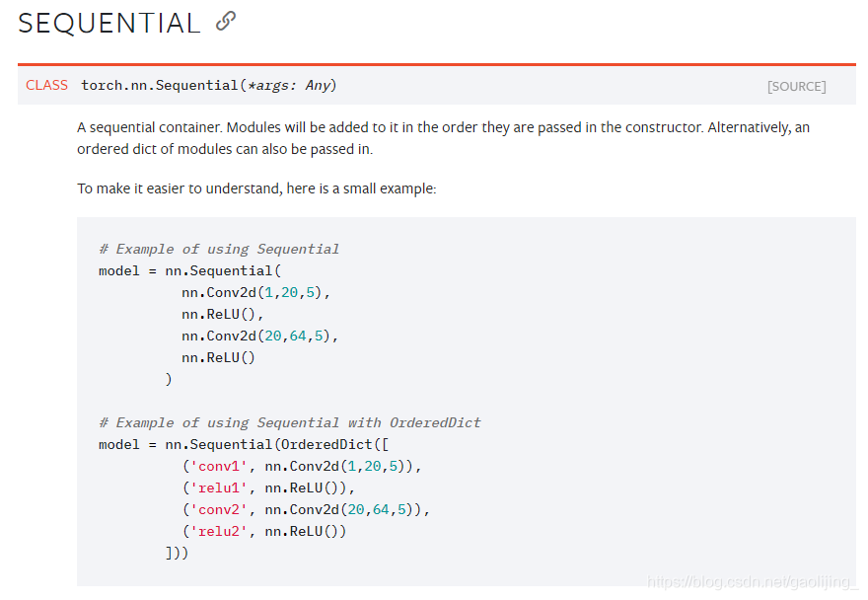868x600 pixels.
Task: Click the 'A sequential container' description paragraph
Action: pyautogui.click(x=443, y=138)
